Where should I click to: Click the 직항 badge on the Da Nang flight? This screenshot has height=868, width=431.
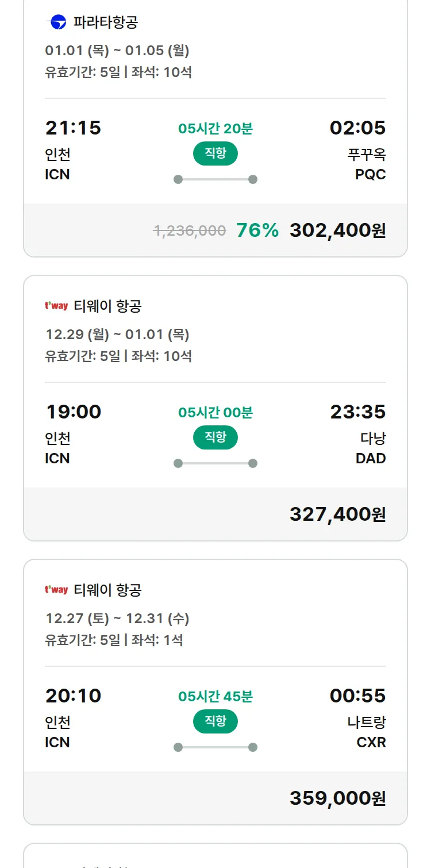click(215, 437)
